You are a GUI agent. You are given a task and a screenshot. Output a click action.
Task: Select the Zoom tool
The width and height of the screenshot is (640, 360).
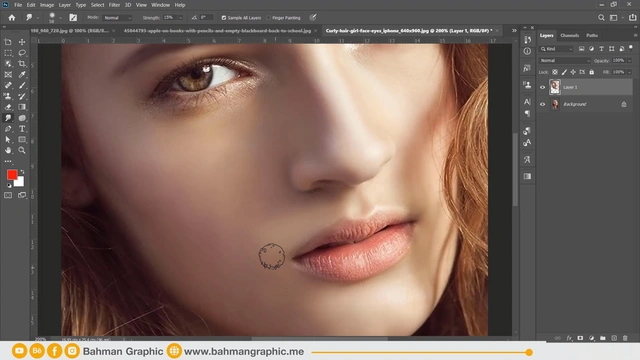22,150
